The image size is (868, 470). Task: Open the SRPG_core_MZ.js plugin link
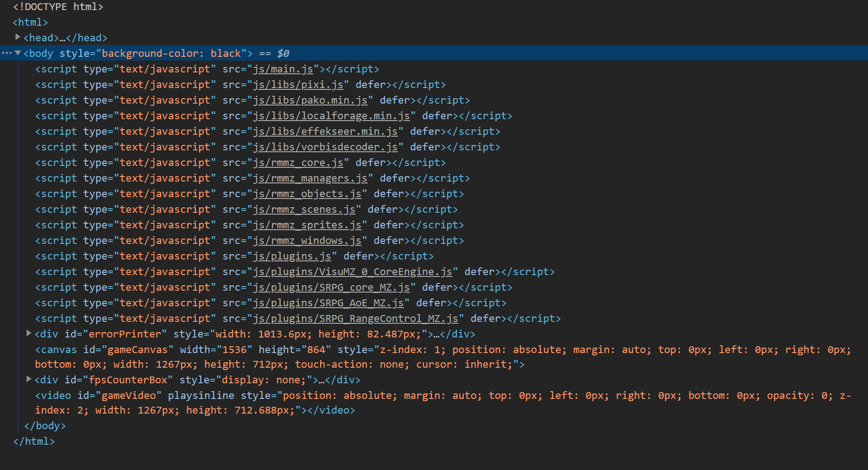tap(332, 288)
